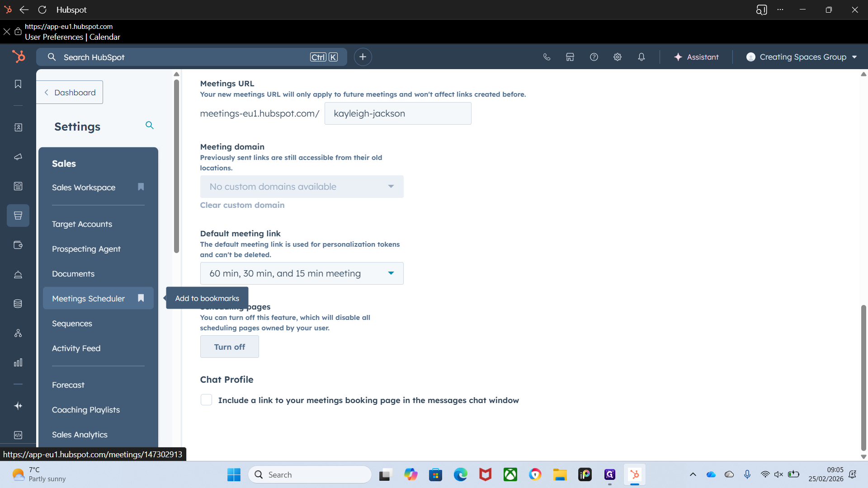
Task: Open the Meeting domain dropdown
Action: 302,187
